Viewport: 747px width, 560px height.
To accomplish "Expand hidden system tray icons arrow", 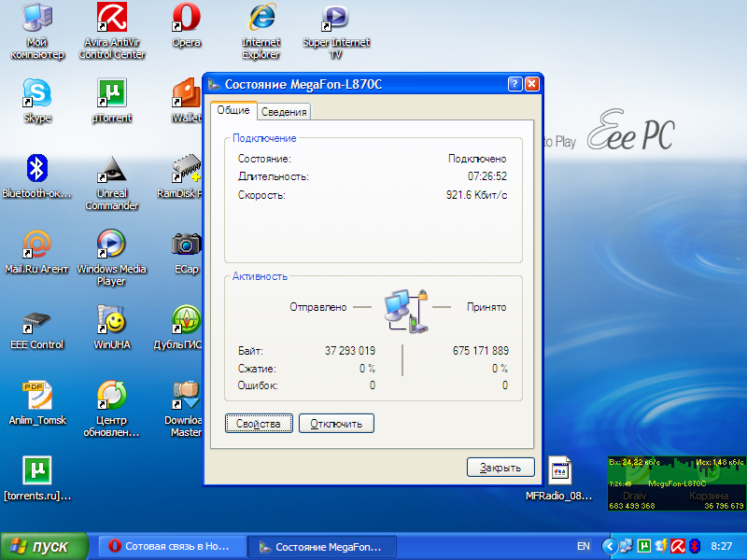I will click(610, 546).
